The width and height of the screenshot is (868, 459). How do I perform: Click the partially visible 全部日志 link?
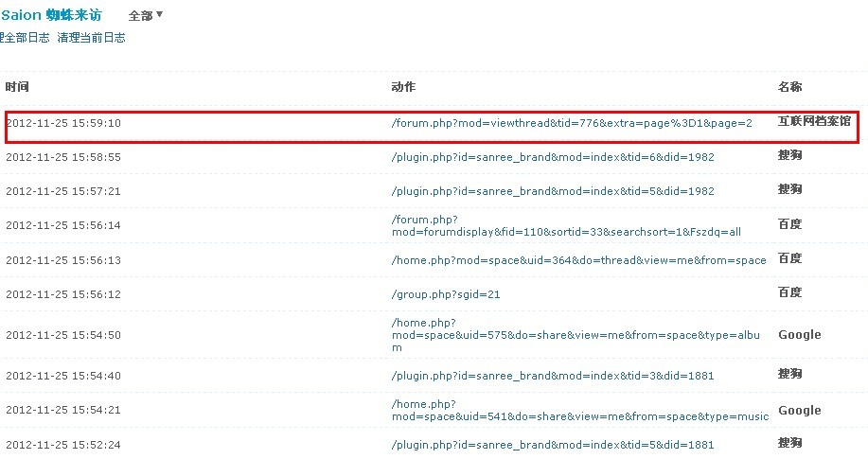(23, 38)
